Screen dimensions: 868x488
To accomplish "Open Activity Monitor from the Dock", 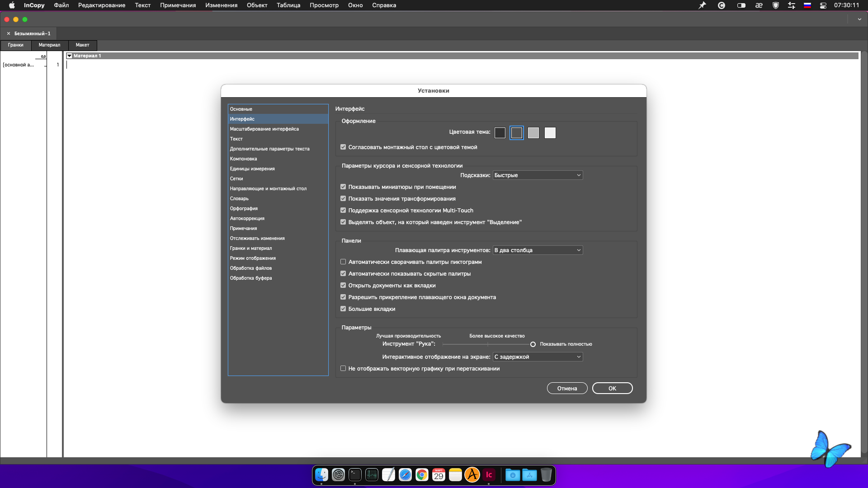I will [372, 475].
